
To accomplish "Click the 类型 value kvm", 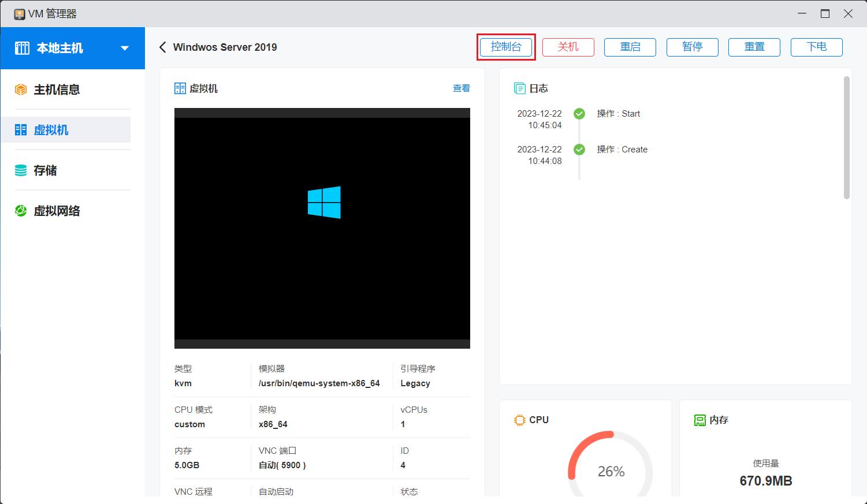I will (x=183, y=383).
